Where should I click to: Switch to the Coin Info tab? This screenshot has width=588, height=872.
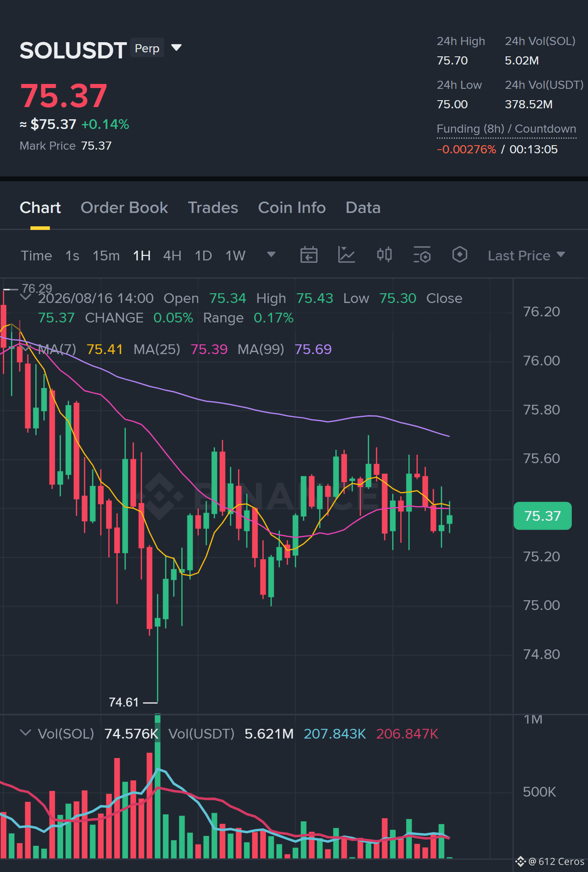292,208
